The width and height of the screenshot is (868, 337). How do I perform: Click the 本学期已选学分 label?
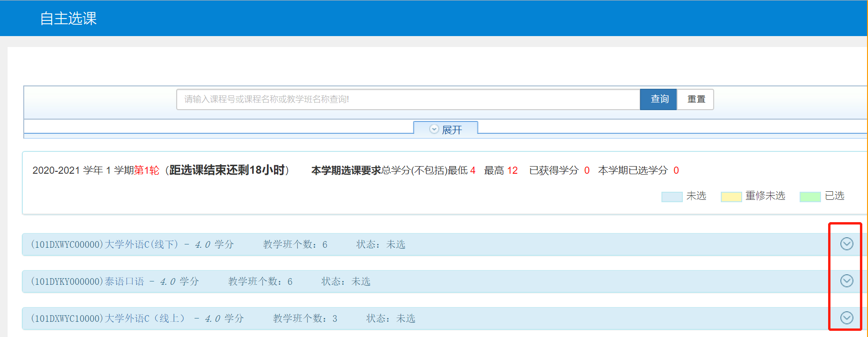[632, 170]
